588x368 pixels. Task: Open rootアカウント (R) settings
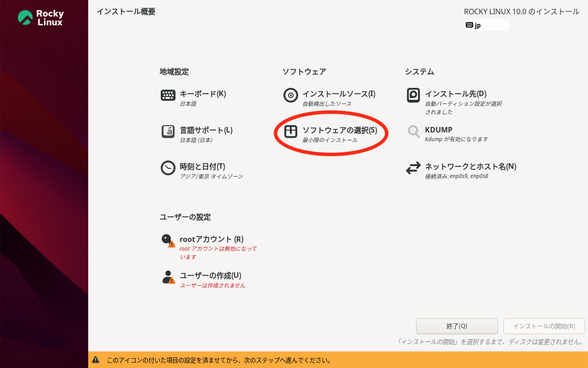211,239
